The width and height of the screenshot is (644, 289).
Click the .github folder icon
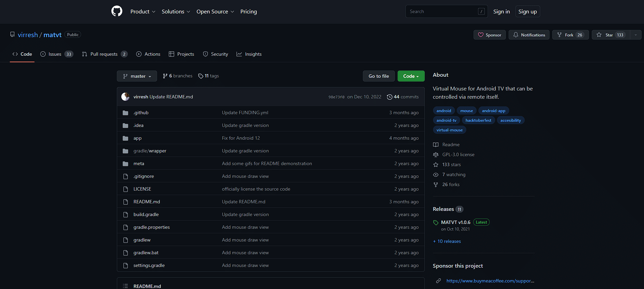125,113
